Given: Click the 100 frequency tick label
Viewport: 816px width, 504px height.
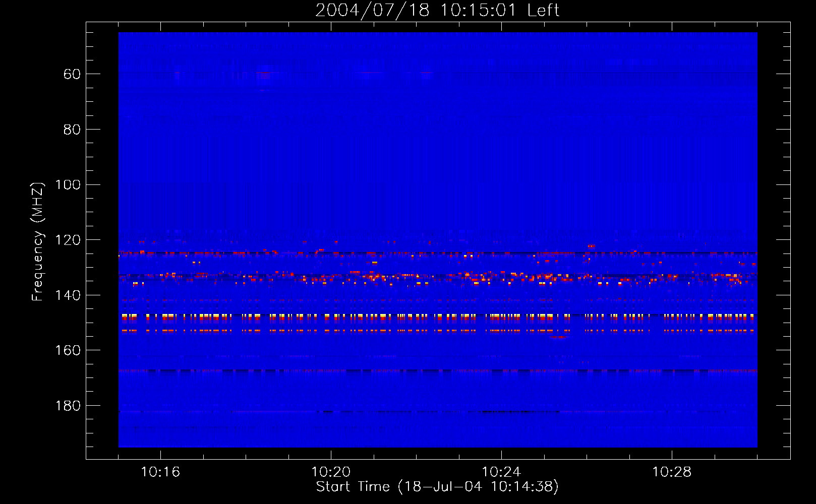Looking at the screenshot, I should (x=68, y=184).
